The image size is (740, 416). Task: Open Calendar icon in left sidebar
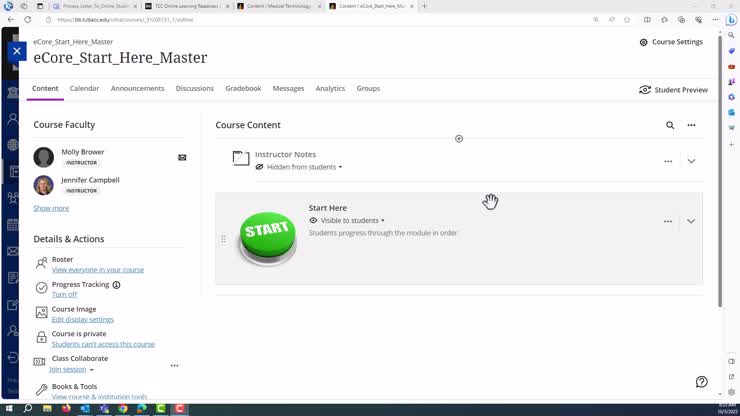point(13,225)
